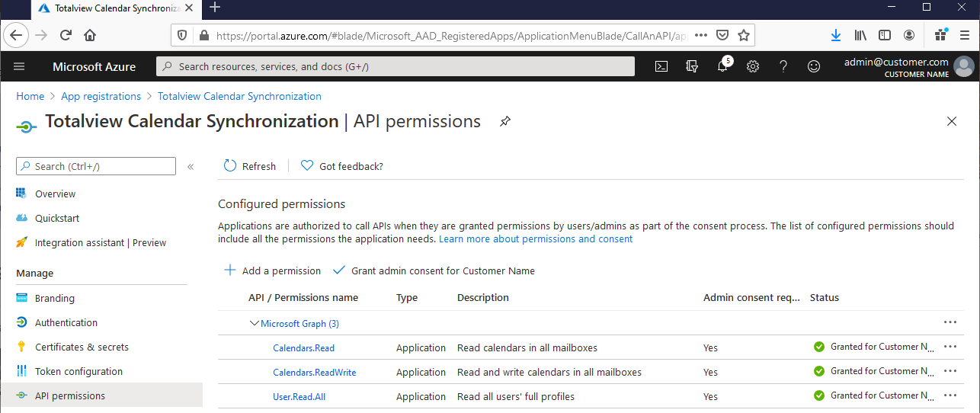Open the page actions three-dot menu
The image size is (980, 413).
702,35
